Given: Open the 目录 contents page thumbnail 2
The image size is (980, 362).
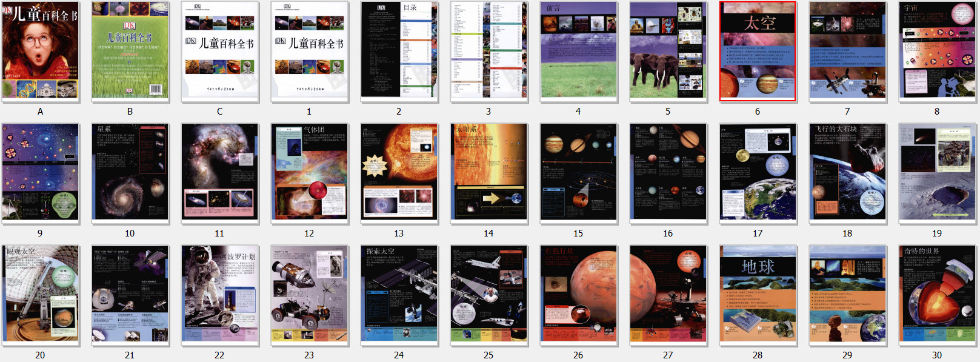Looking at the screenshot, I should click(x=399, y=51).
